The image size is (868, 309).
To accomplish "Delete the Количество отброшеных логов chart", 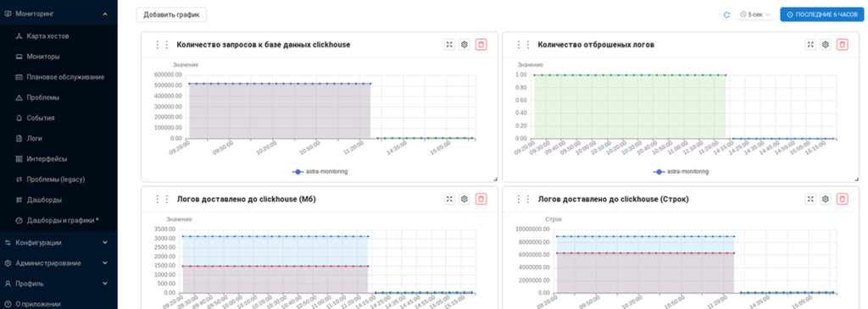I will click(x=842, y=45).
